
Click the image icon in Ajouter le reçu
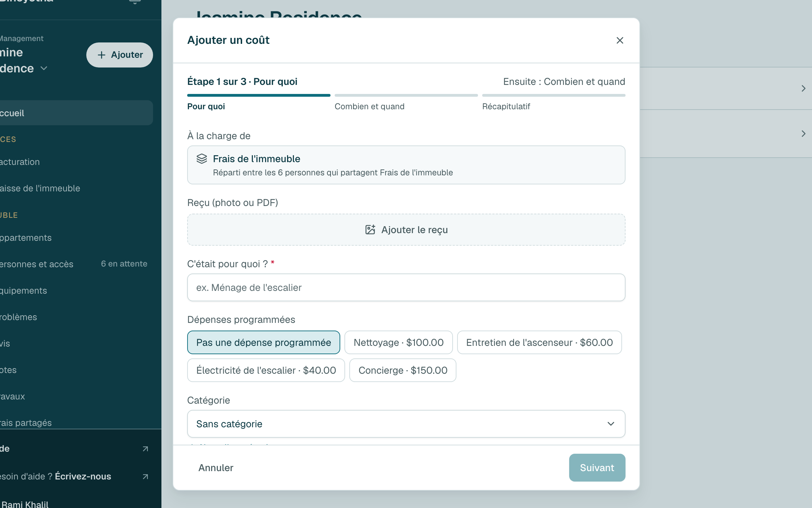370,230
